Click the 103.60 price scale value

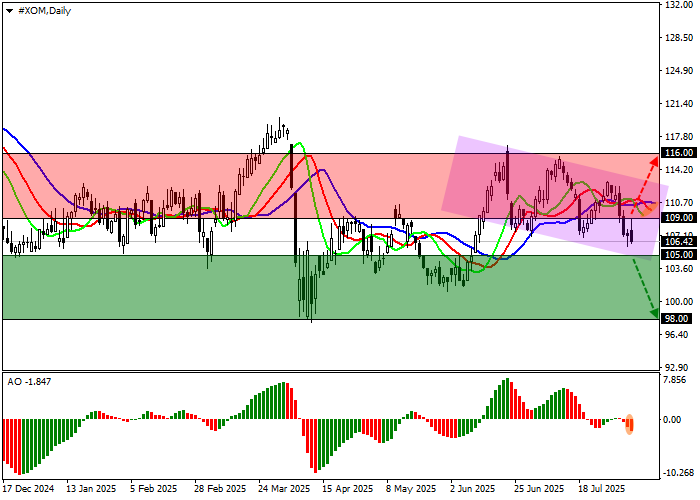tap(679, 268)
